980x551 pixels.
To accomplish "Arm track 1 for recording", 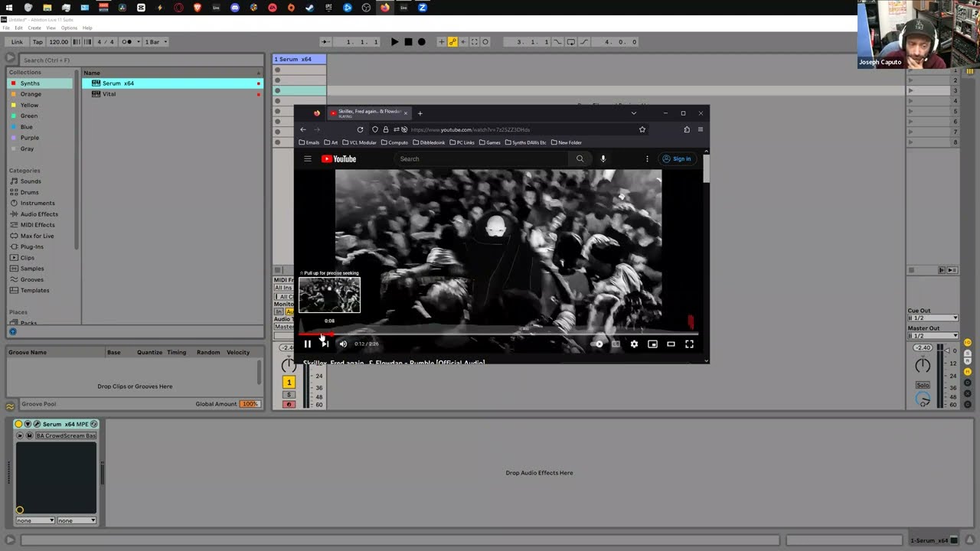I will point(289,404).
